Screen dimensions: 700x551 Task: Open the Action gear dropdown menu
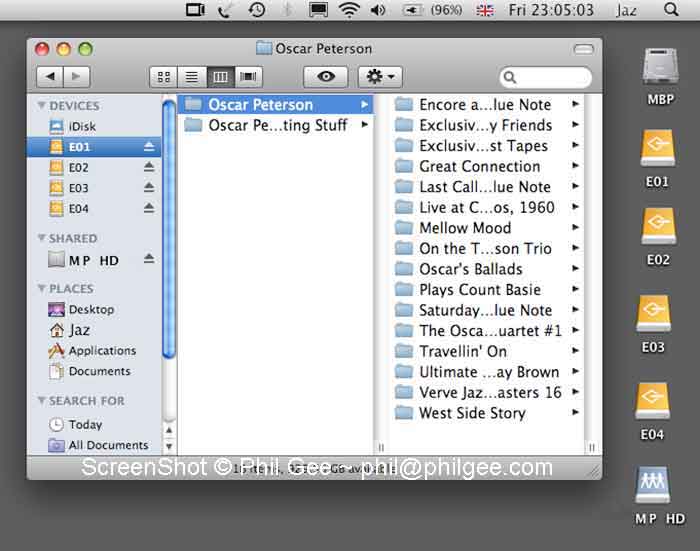(379, 77)
